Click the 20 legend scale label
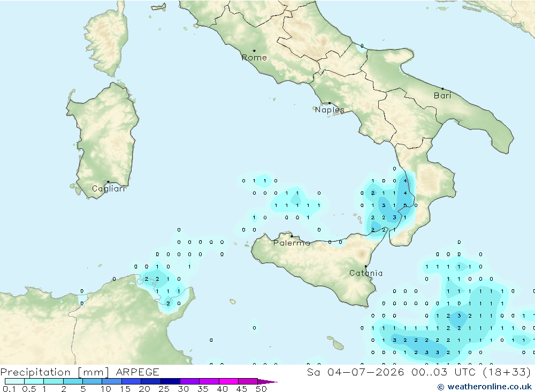 coord(144,389)
